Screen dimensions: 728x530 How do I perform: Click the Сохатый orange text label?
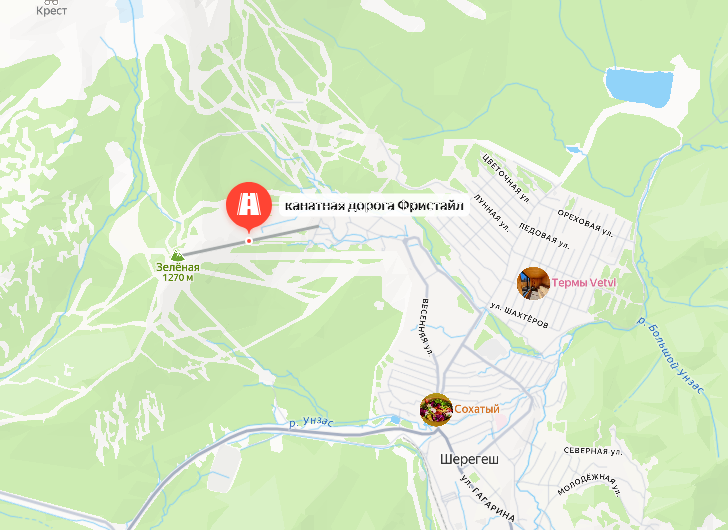[476, 409]
